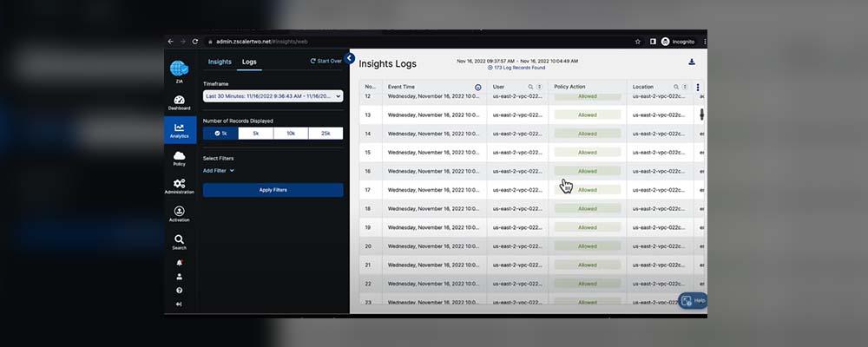Open column options three-dot menu
The width and height of the screenshot is (868, 347).
[x=698, y=88]
